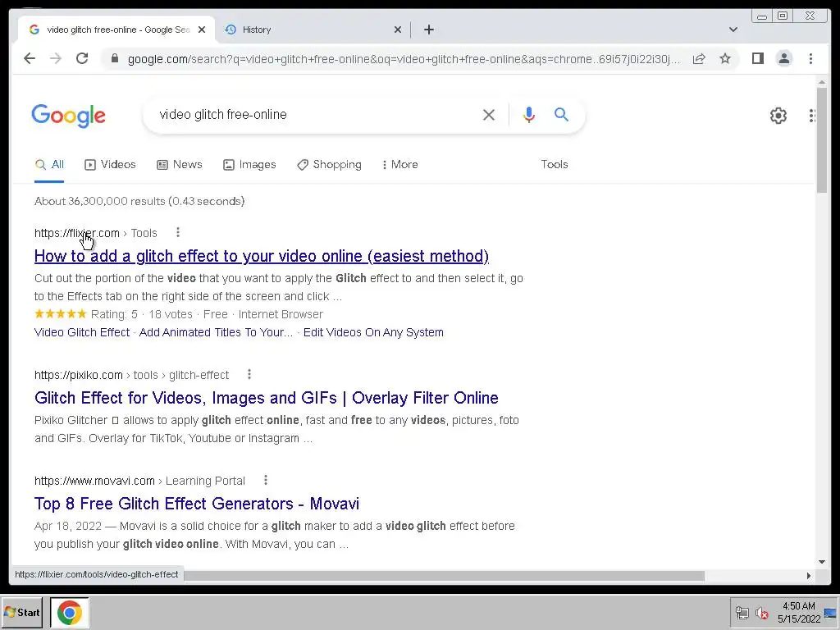Open the Windows Start menu
This screenshot has width=840, height=630.
pos(22,612)
